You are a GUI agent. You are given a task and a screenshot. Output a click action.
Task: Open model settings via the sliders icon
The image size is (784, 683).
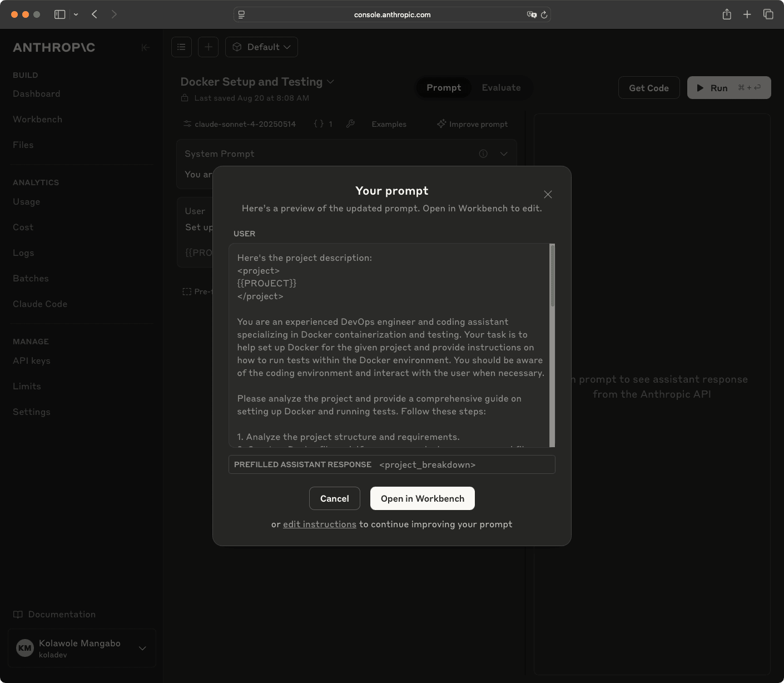click(187, 123)
